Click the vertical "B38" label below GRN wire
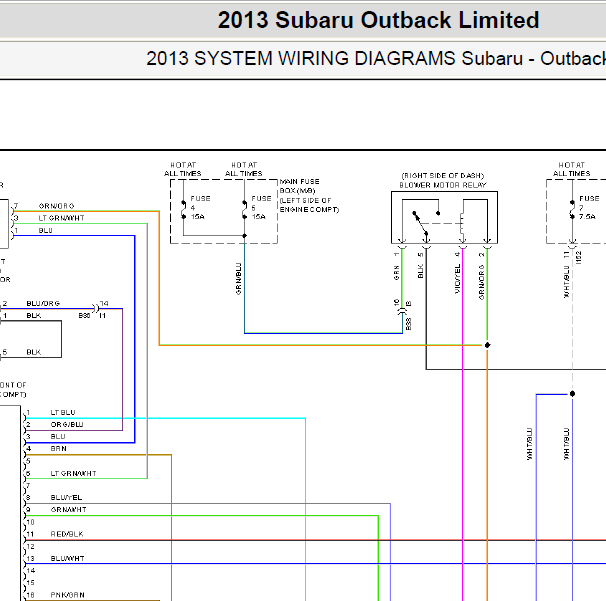Image resolution: width=606 pixels, height=601 pixels. [x=409, y=324]
